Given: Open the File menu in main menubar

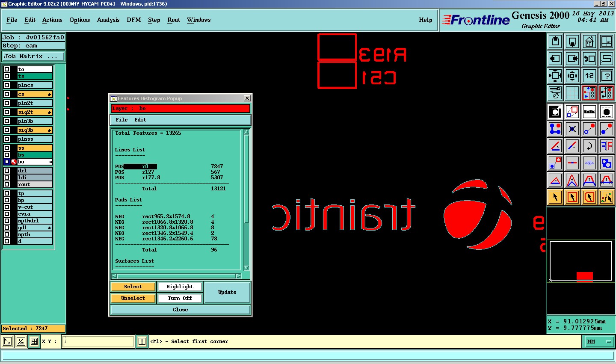Looking at the screenshot, I should tap(12, 20).
